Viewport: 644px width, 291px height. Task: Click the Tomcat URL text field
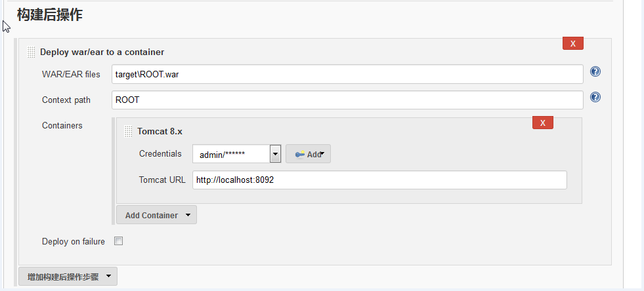pos(379,180)
